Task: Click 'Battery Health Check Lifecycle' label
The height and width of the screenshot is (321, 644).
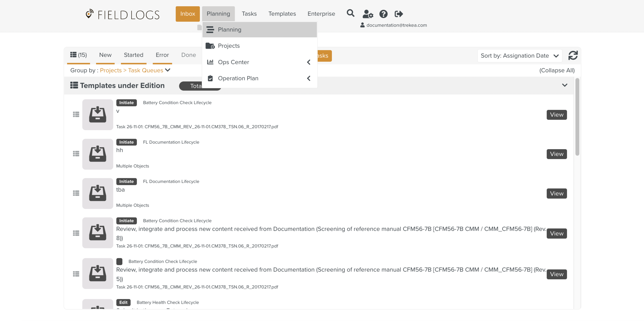Action: (x=168, y=302)
